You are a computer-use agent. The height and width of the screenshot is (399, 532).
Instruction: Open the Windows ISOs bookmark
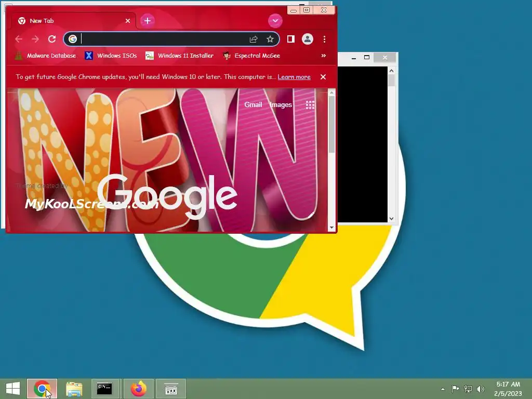coord(111,56)
